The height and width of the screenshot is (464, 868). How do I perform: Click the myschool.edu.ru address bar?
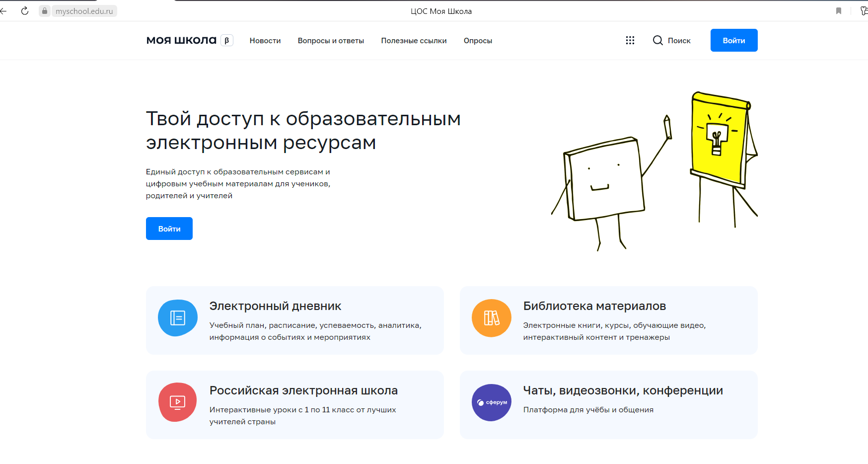(84, 11)
